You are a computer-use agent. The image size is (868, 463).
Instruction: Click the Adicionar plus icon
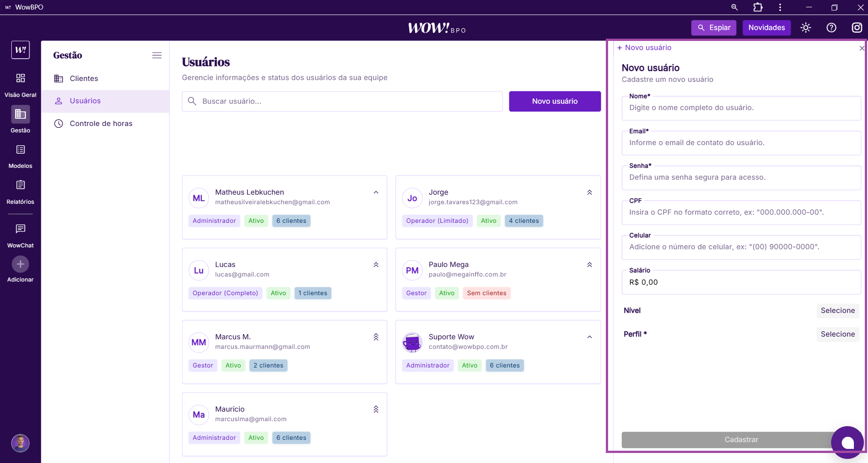pos(20,264)
